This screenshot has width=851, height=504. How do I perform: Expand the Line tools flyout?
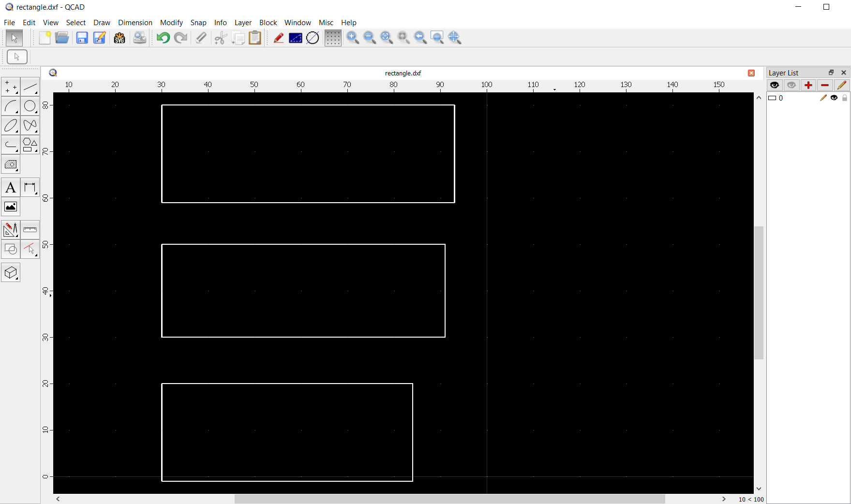30,87
